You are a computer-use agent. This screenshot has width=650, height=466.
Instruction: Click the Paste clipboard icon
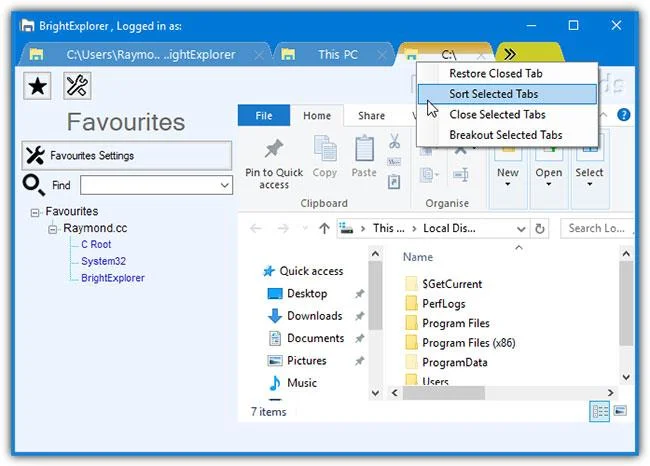(x=364, y=148)
